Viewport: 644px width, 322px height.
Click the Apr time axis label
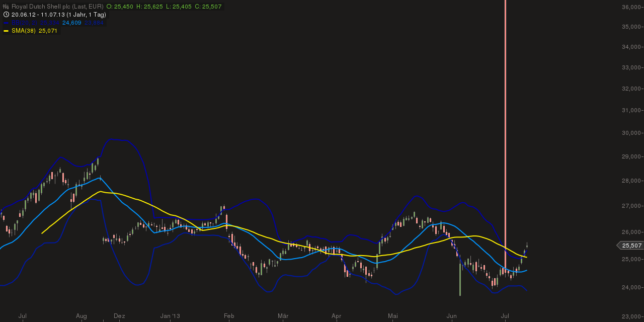coord(337,316)
